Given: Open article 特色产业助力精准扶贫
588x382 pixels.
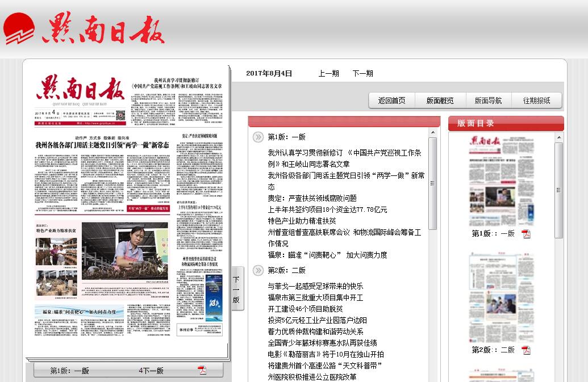Looking at the screenshot, I should pos(302,221).
